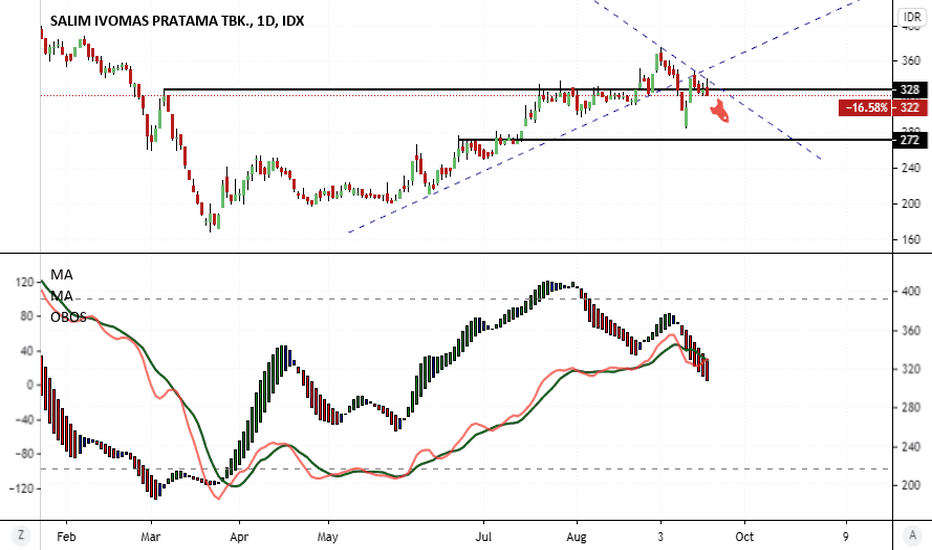Viewport: 932px width, 550px height.
Task: Click the -16.58% 322 current price label
Action: coord(883,108)
